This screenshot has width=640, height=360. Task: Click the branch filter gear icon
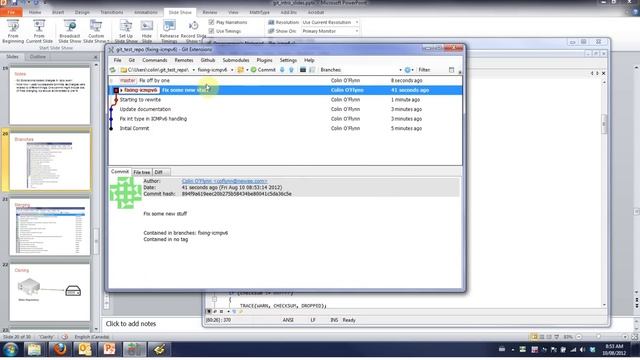coord(407,70)
